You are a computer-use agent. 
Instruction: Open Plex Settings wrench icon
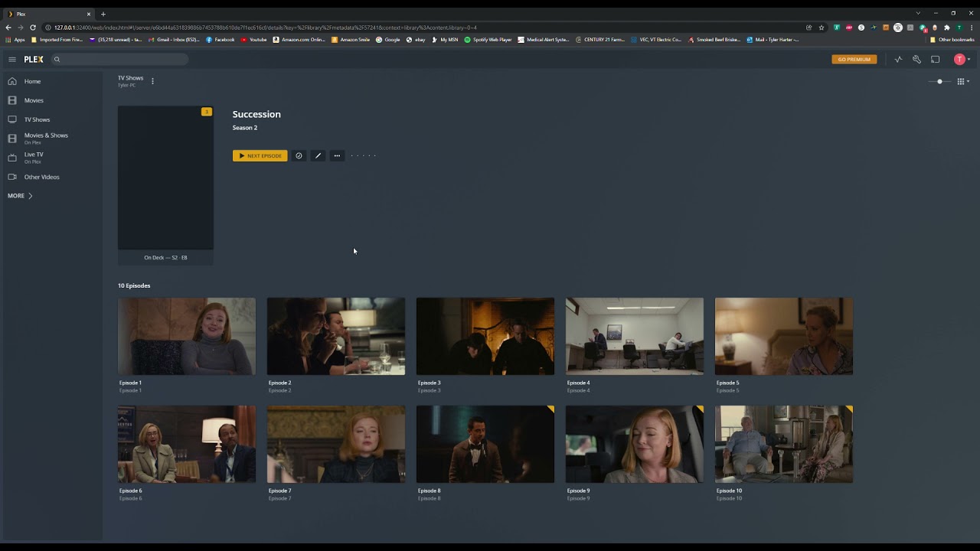pos(916,59)
